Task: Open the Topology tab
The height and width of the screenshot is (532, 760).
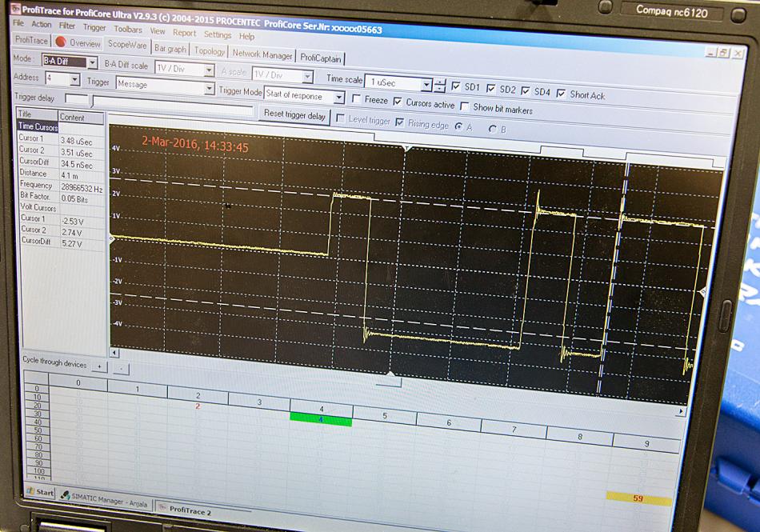Action: [210, 51]
